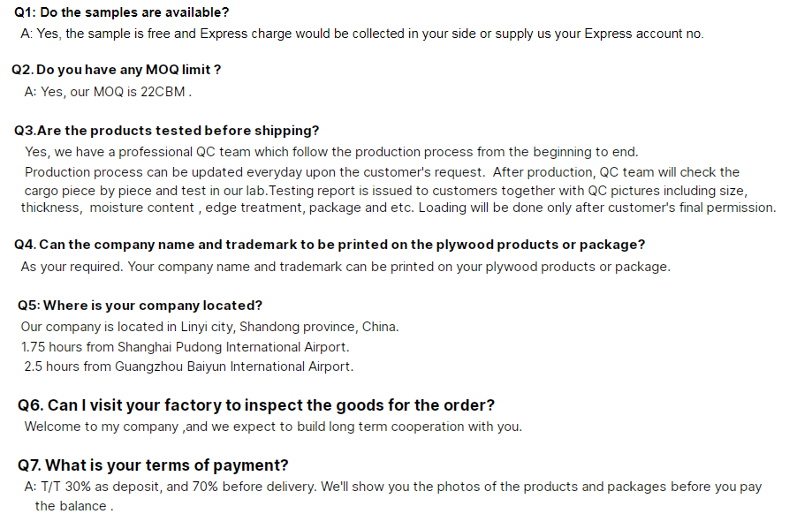Click the Q5 company location question
This screenshot has width=812, height=529.
point(140,306)
